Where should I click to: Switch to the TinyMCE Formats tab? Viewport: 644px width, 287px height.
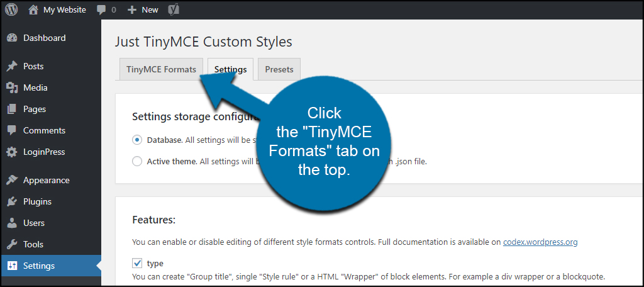tap(161, 69)
